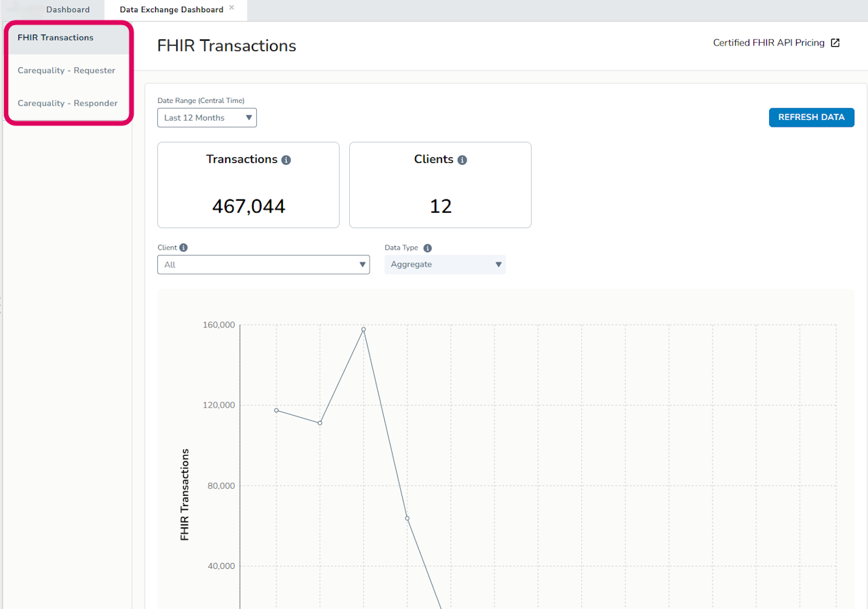This screenshot has width=868, height=609.
Task: Open the Date Range dropdown
Action: point(207,117)
